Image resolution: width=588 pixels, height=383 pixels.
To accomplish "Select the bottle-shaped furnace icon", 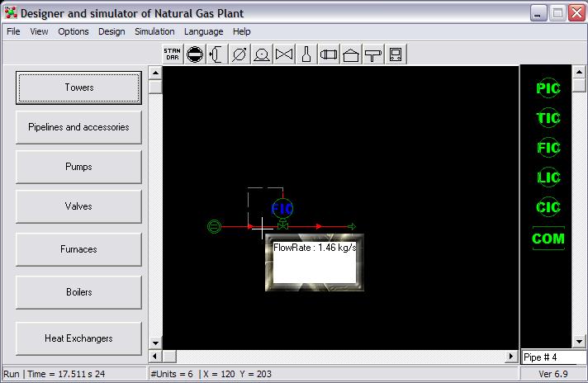I will click(306, 54).
